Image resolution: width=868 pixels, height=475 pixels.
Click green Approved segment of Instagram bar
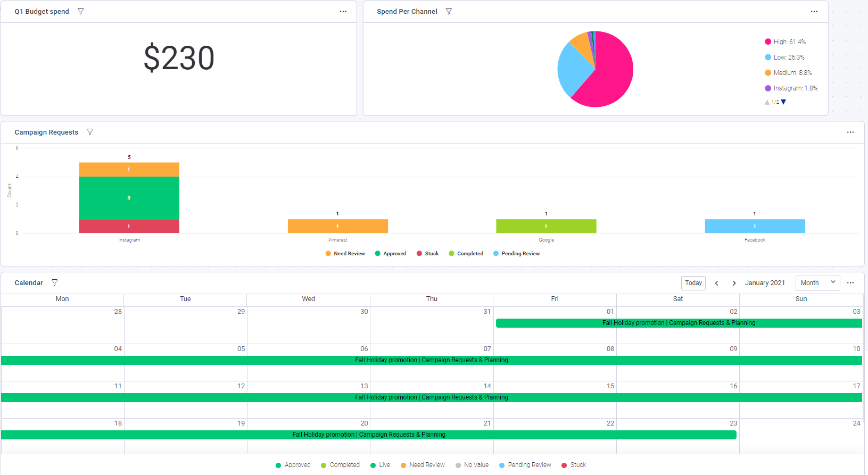(129, 197)
